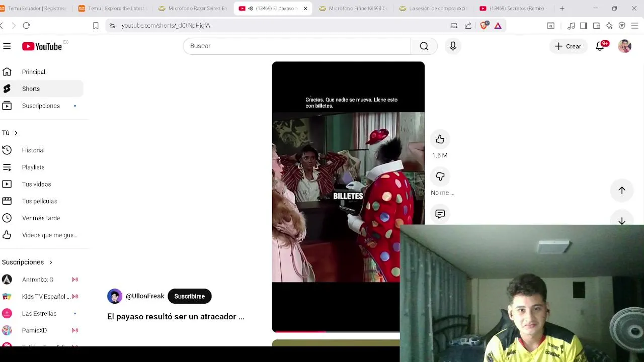
Task: Open Brave playlist music note icon
Action: (x=572, y=26)
